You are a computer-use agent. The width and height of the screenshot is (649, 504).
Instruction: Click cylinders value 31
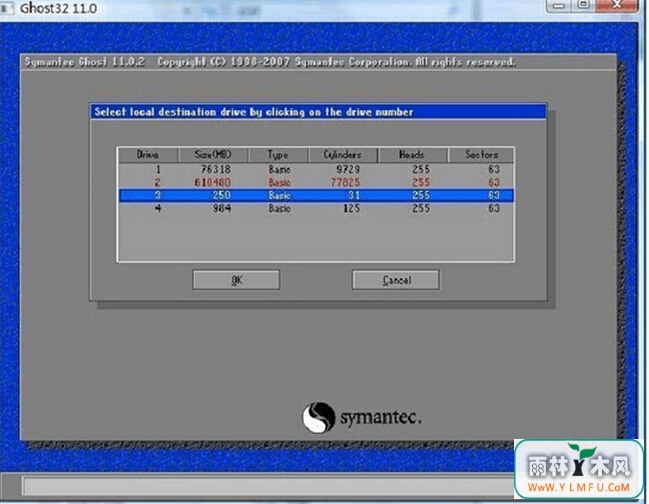tap(353, 195)
